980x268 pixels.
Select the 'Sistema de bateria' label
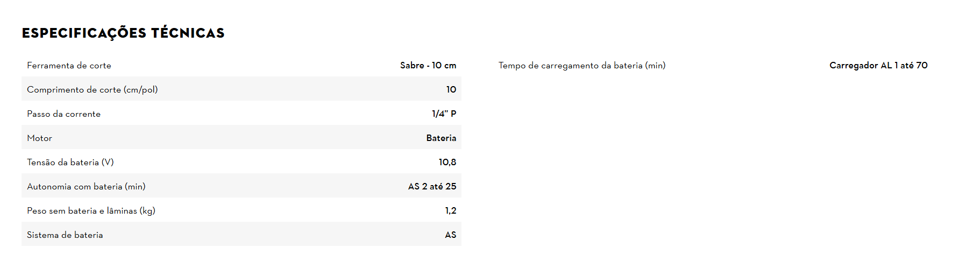65,235
